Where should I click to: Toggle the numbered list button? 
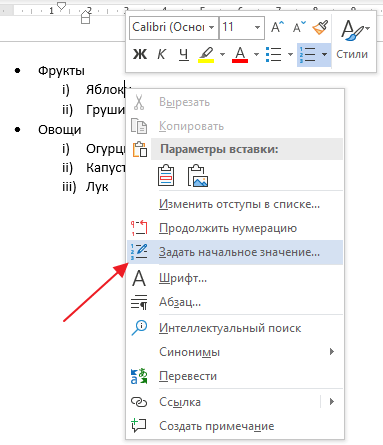307,54
